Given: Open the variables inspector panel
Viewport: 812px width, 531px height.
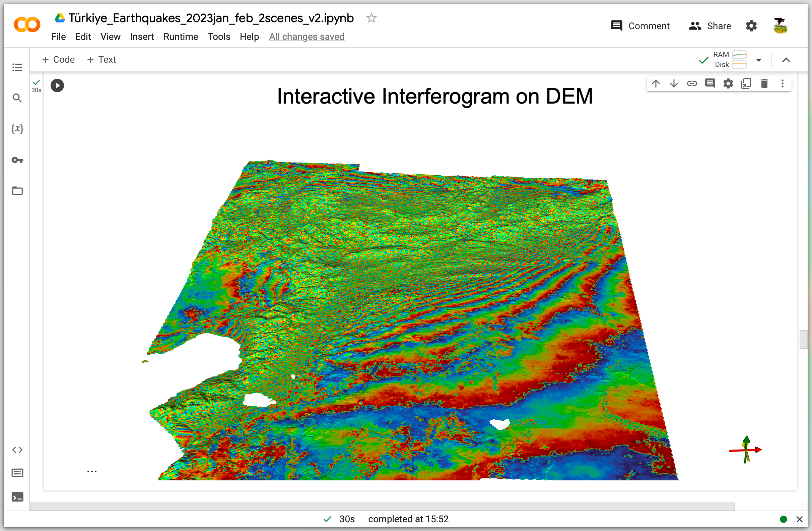Looking at the screenshot, I should tap(17, 129).
